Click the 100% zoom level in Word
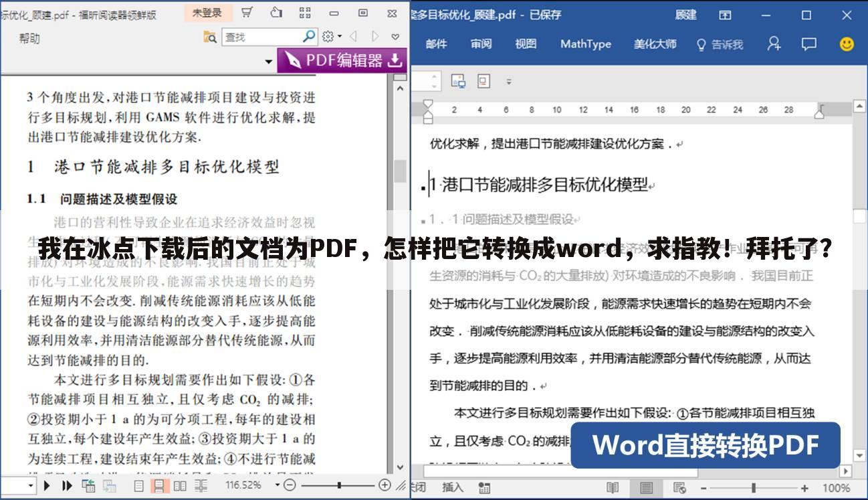Screen dimensions: 868x500 (x=836, y=487)
